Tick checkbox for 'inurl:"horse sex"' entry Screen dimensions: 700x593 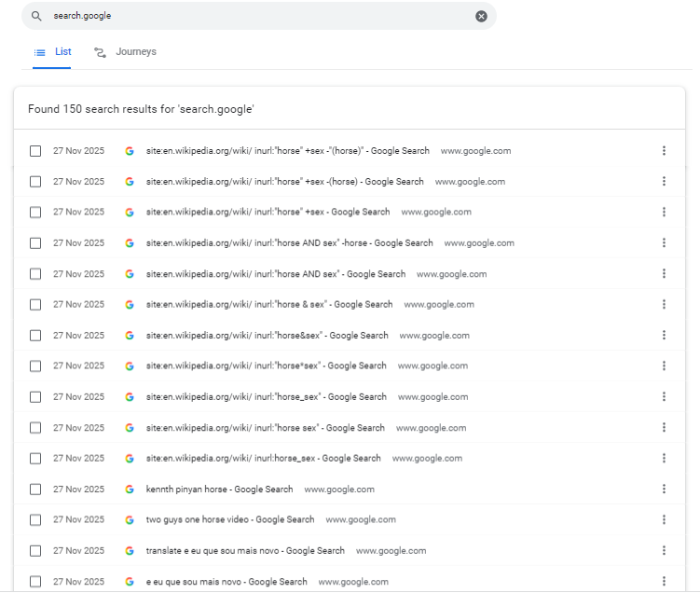pos(35,428)
